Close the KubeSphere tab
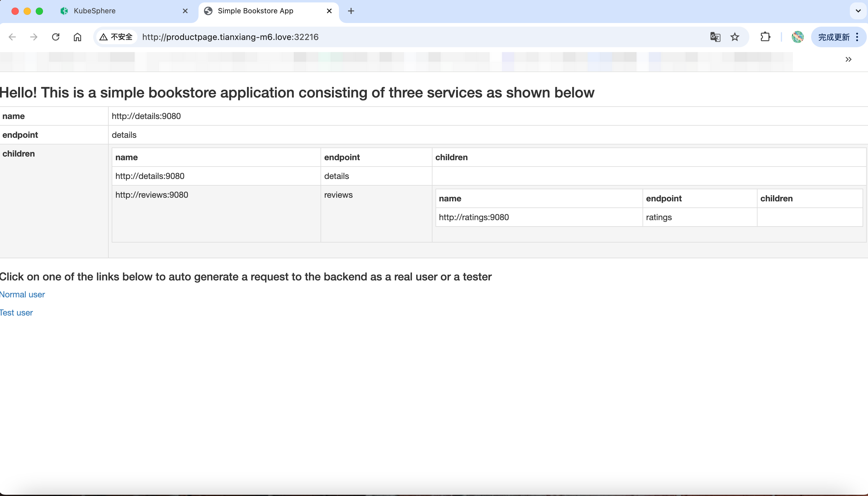Viewport: 868px width, 496px height. [185, 11]
